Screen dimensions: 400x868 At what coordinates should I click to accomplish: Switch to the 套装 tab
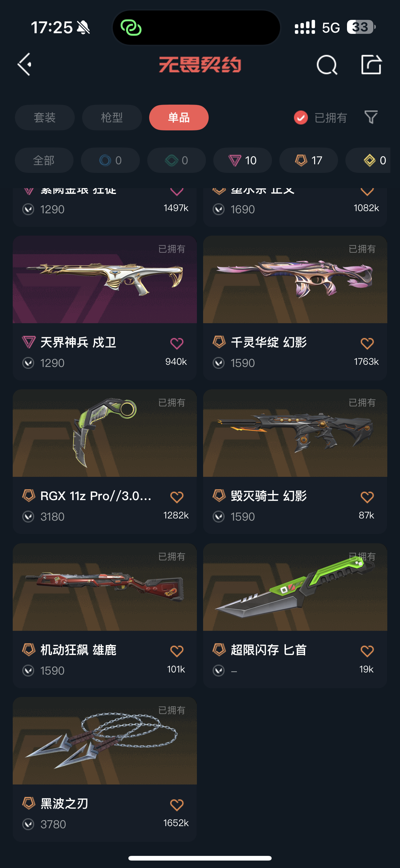[x=45, y=118]
